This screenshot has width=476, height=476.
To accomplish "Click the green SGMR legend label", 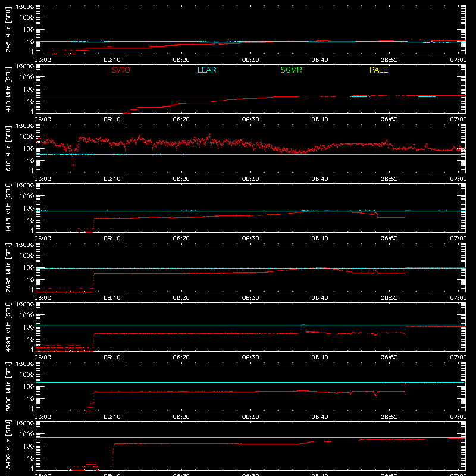I will [291, 70].
